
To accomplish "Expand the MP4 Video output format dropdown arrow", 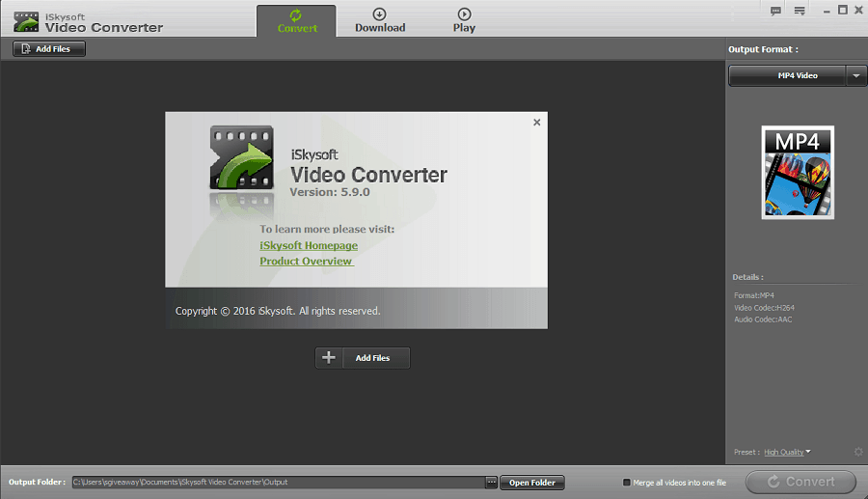I will 855,76.
